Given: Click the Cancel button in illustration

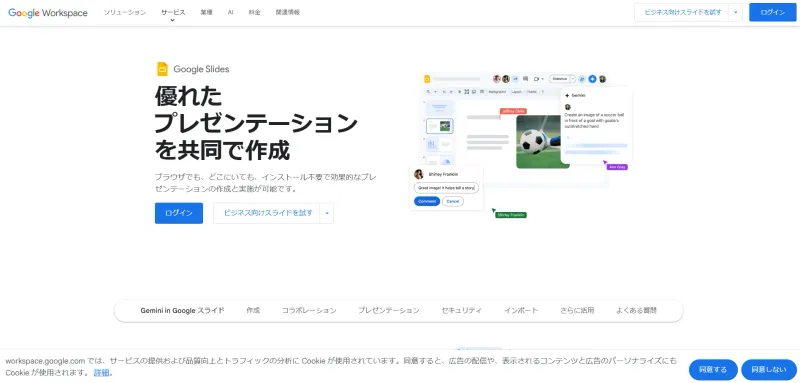Looking at the screenshot, I should 453,201.
